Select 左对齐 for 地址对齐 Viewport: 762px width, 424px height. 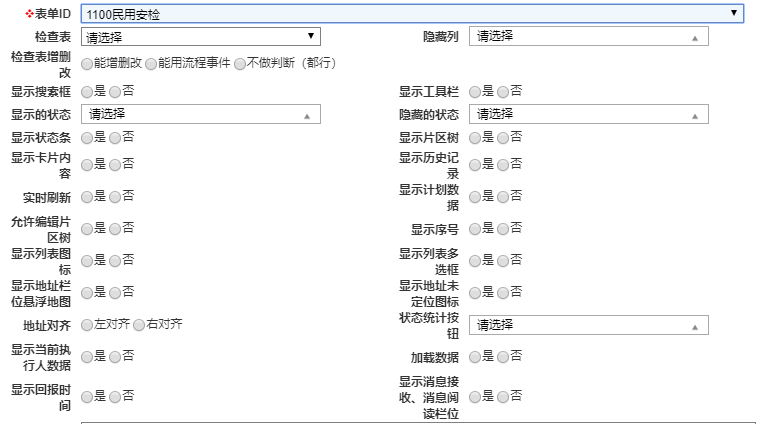click(87, 326)
